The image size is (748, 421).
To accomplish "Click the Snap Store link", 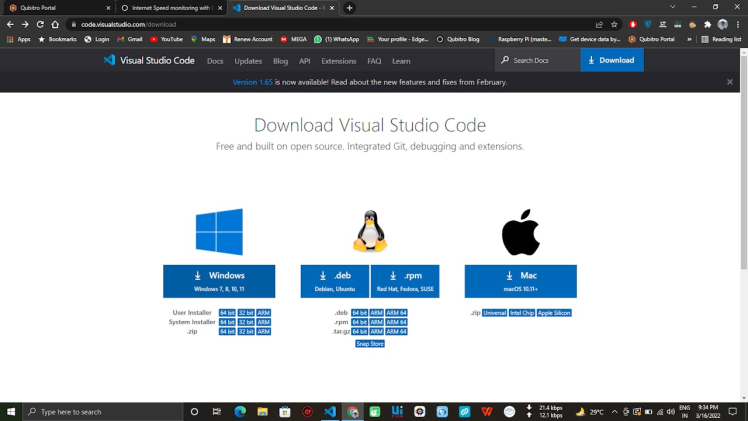I will 370,344.
